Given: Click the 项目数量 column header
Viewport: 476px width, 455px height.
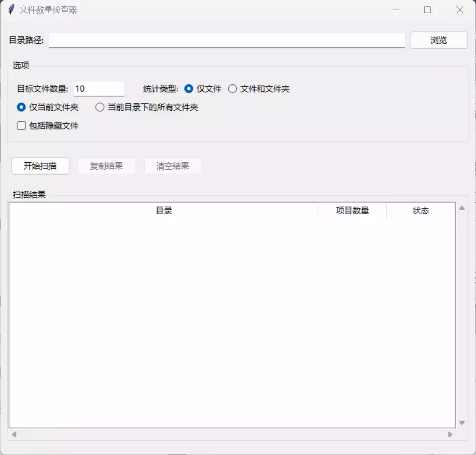Looking at the screenshot, I should (352, 210).
